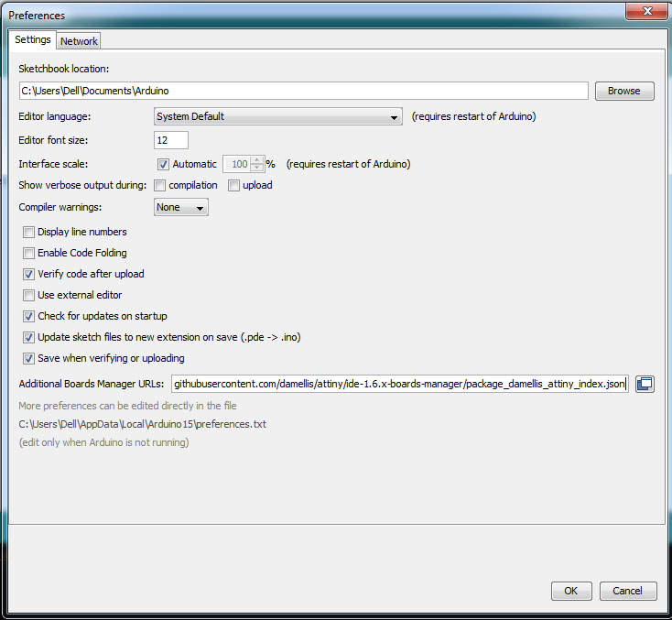Open the Editor language dropdown
The width and height of the screenshot is (672, 620).
(277, 116)
